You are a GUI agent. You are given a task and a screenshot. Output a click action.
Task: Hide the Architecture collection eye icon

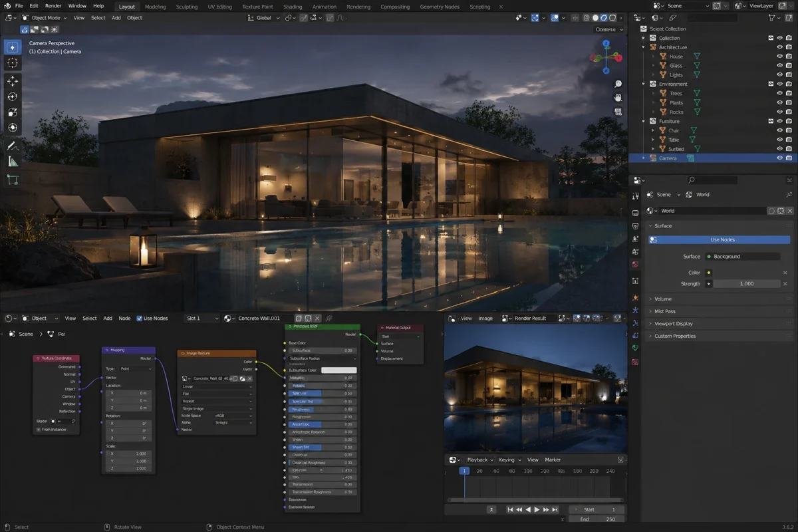pyautogui.click(x=779, y=47)
